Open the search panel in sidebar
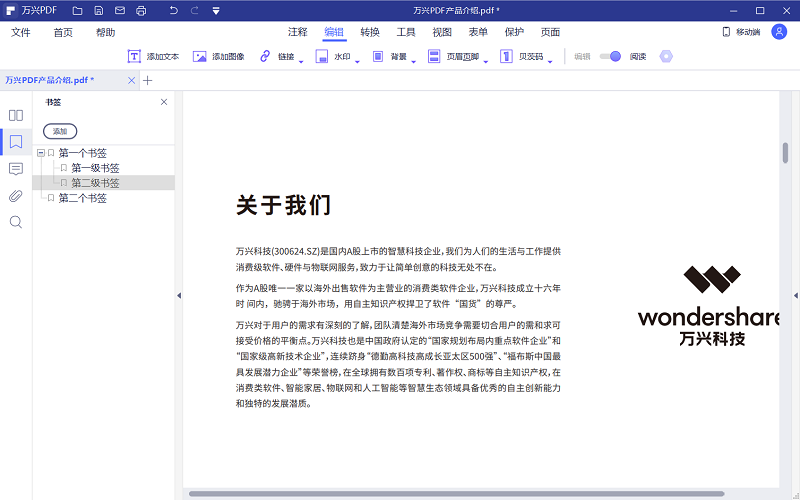Image resolution: width=800 pixels, height=500 pixels. [16, 222]
